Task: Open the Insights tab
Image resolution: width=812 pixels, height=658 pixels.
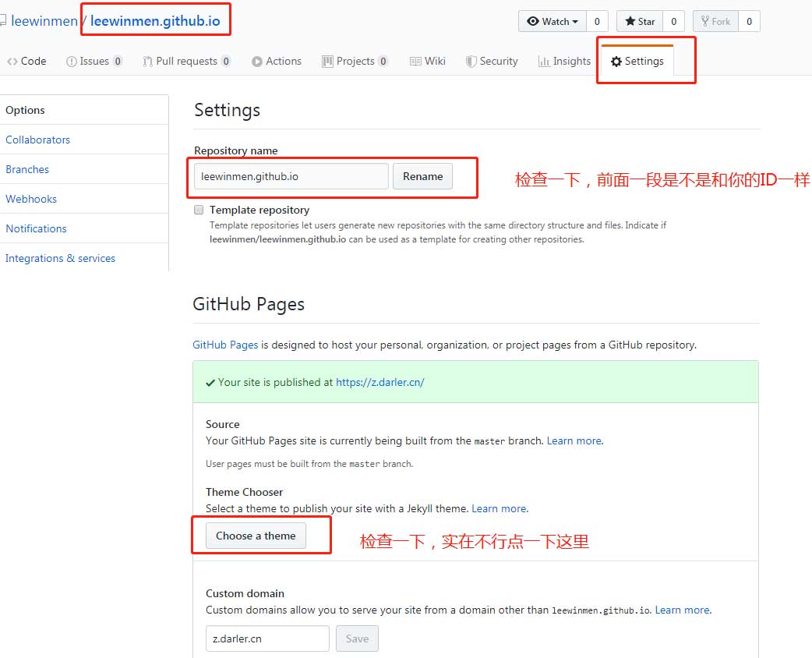Action: (565, 61)
